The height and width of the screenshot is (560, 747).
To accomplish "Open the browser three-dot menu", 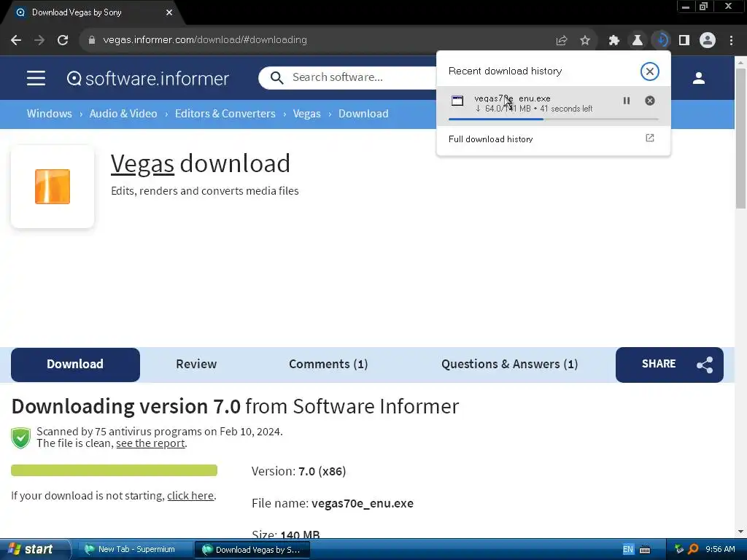I will (x=731, y=41).
